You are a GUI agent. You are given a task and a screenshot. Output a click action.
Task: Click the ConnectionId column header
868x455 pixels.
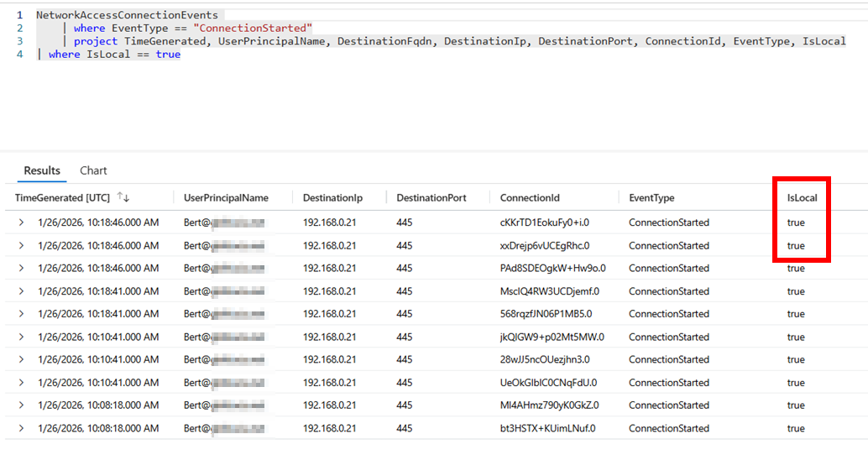click(x=530, y=197)
